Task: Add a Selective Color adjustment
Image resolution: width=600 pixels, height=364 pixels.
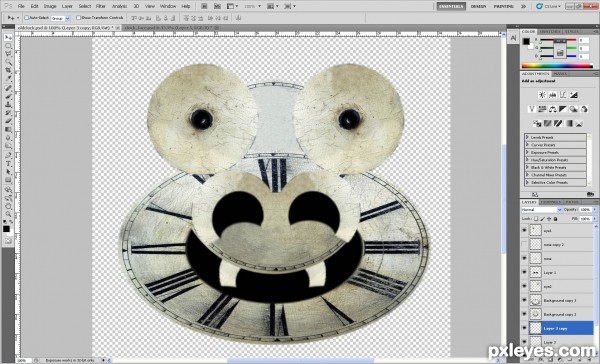Action: [x=579, y=123]
